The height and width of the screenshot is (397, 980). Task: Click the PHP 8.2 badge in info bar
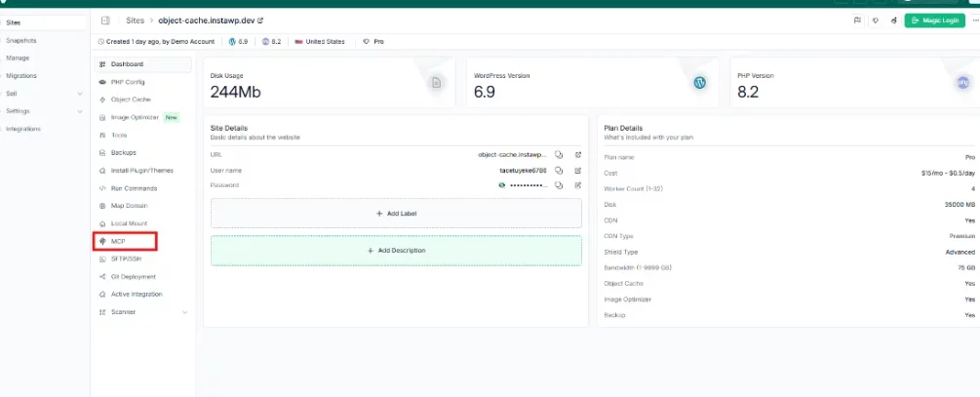pos(271,41)
